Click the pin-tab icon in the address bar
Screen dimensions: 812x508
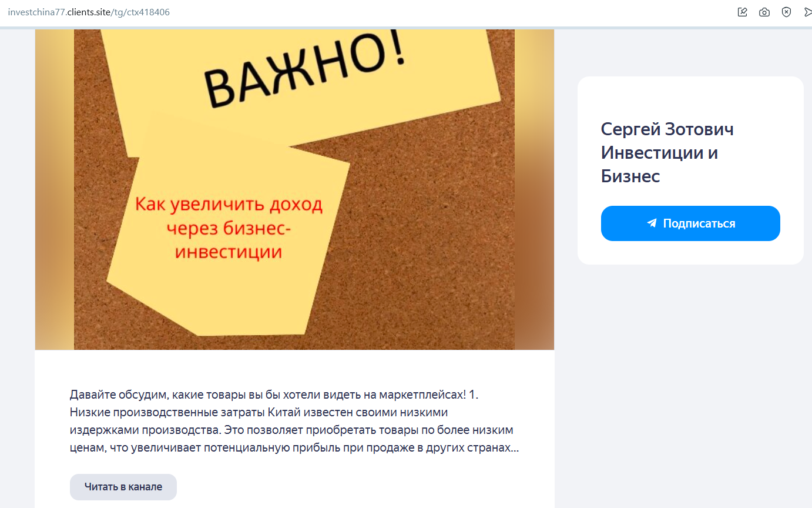pos(743,12)
